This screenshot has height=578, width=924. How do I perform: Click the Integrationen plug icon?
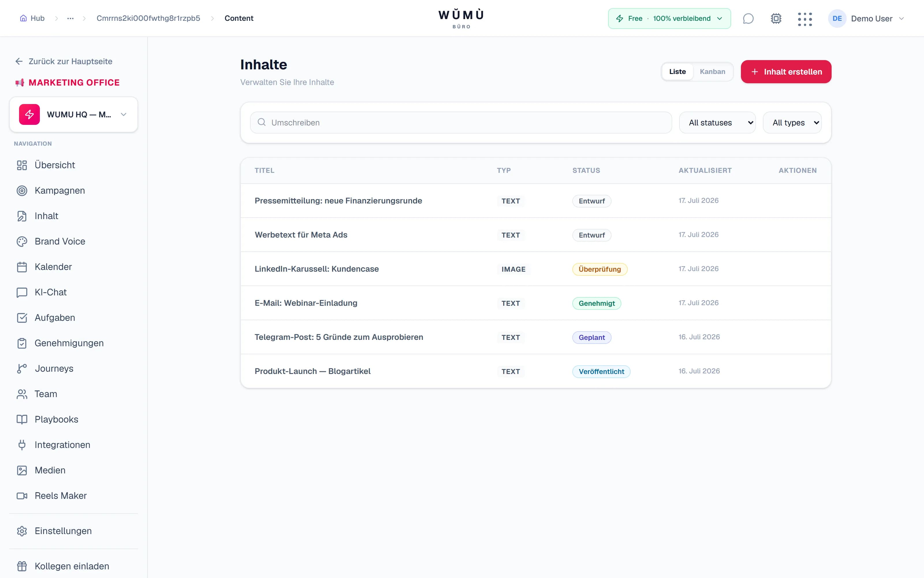pyautogui.click(x=22, y=445)
